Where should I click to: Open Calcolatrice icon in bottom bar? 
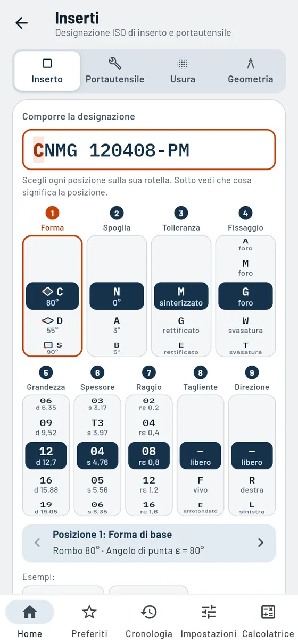tap(268, 620)
